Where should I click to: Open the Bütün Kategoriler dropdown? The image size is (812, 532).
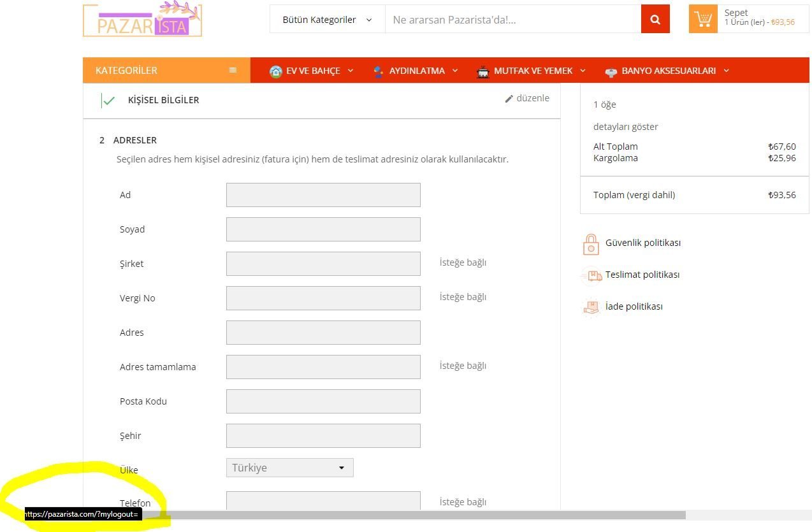[x=328, y=19]
